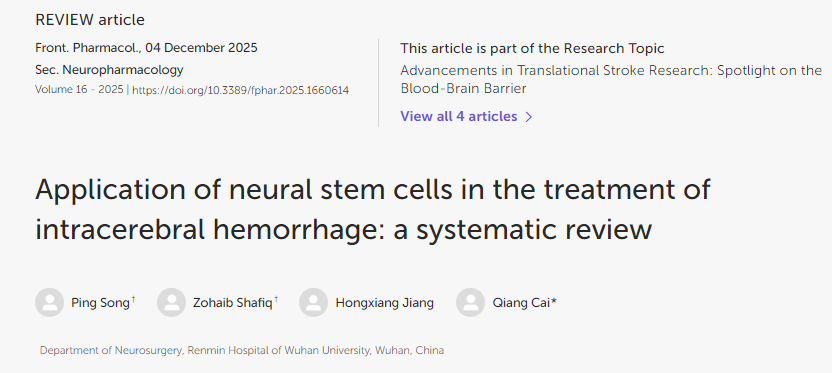Viewport: 832px width, 373px height.
Task: Click author name Hongxiang Jiang
Action: pyautogui.click(x=385, y=303)
